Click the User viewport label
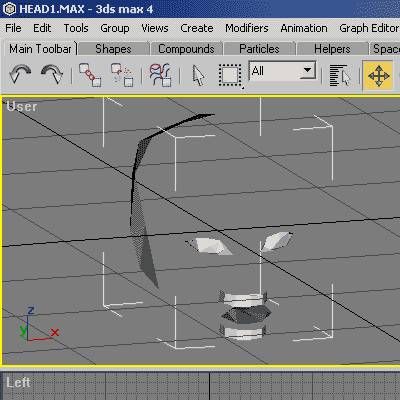This screenshot has width=400, height=400. click(x=22, y=107)
